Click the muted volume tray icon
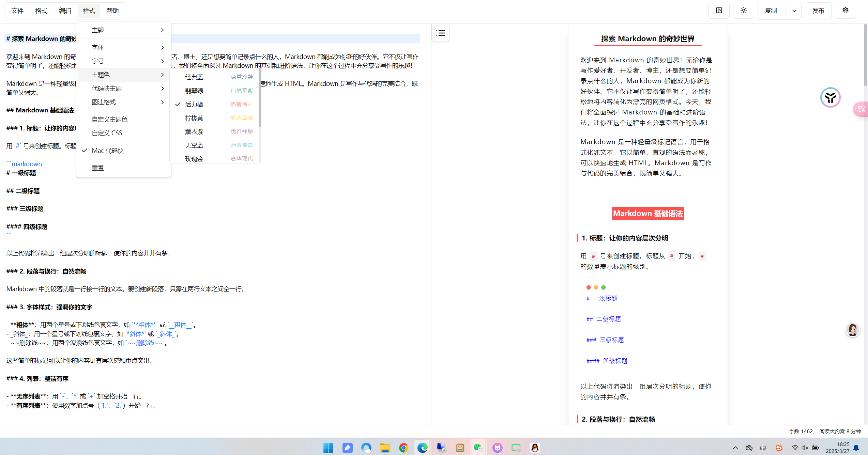 tap(805, 448)
